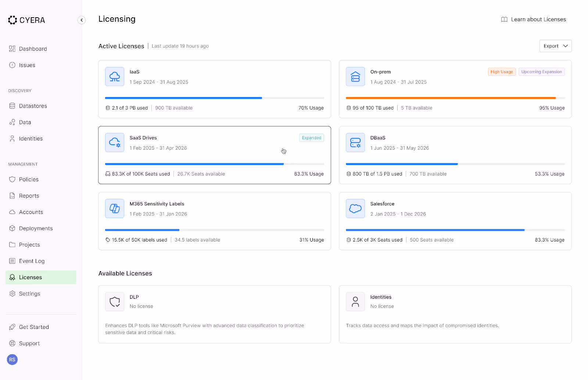
Task: Click '95% Usage' text
Action: pyautogui.click(x=552, y=108)
